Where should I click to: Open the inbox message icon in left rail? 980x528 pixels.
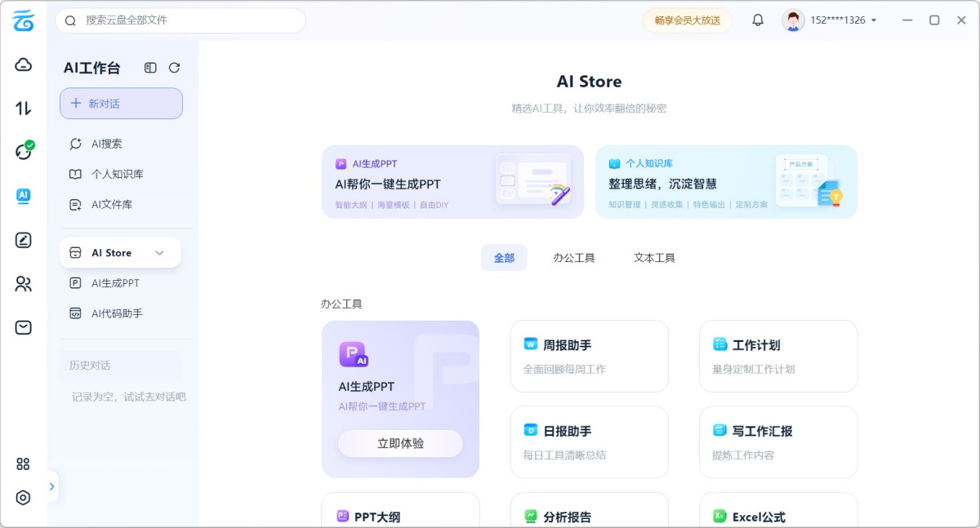(x=23, y=327)
